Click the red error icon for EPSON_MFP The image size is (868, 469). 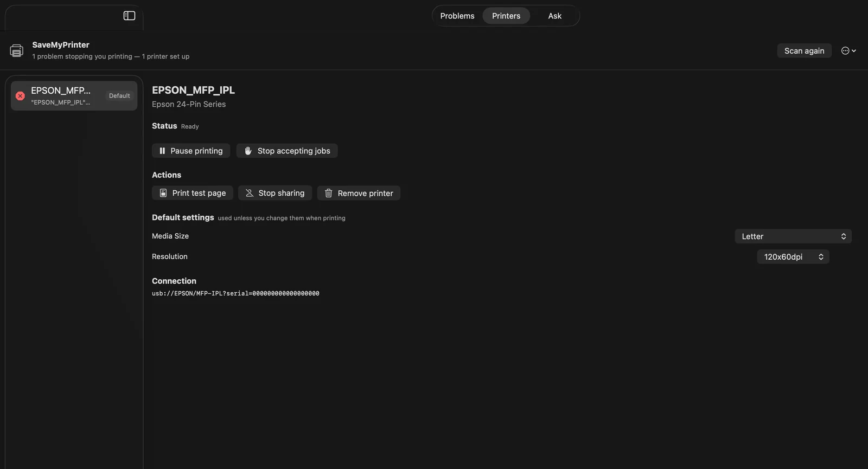20,96
